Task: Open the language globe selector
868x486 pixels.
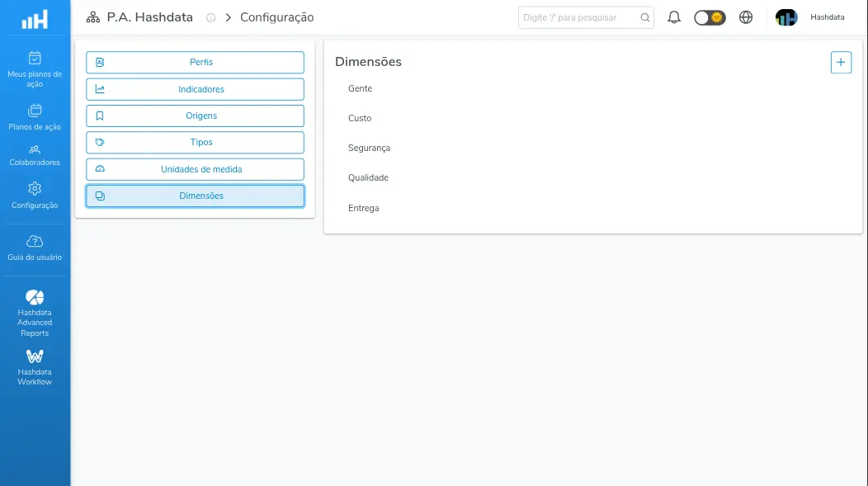Action: (x=746, y=17)
